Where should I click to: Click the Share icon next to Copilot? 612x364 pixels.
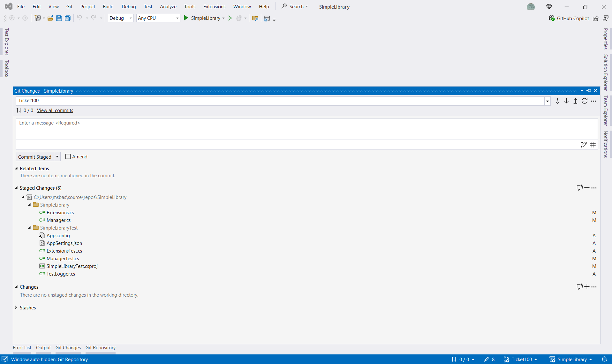coord(596,18)
